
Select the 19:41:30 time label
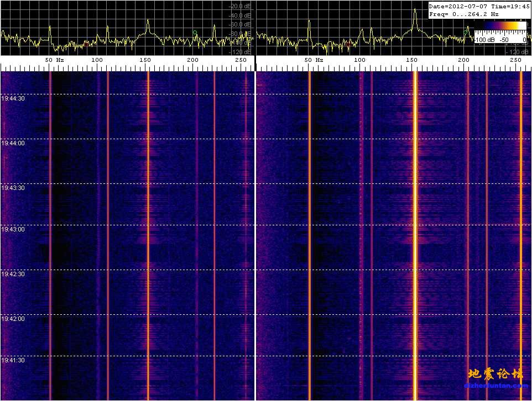pos(13,360)
